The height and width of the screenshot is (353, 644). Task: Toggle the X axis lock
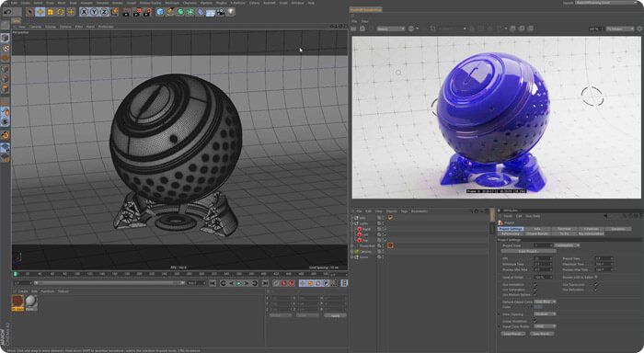[x=85, y=12]
